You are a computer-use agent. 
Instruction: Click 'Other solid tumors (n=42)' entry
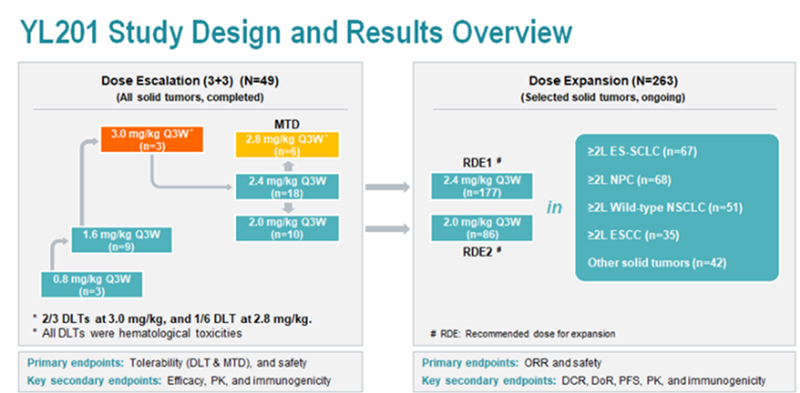pyautogui.click(x=657, y=263)
